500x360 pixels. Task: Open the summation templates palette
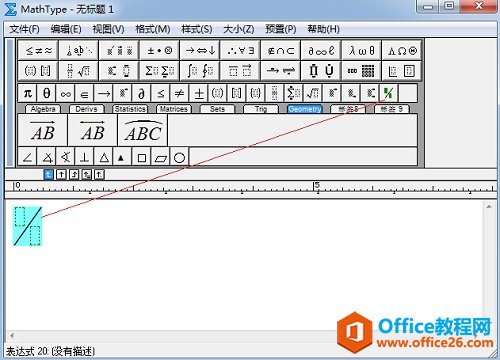click(x=159, y=71)
